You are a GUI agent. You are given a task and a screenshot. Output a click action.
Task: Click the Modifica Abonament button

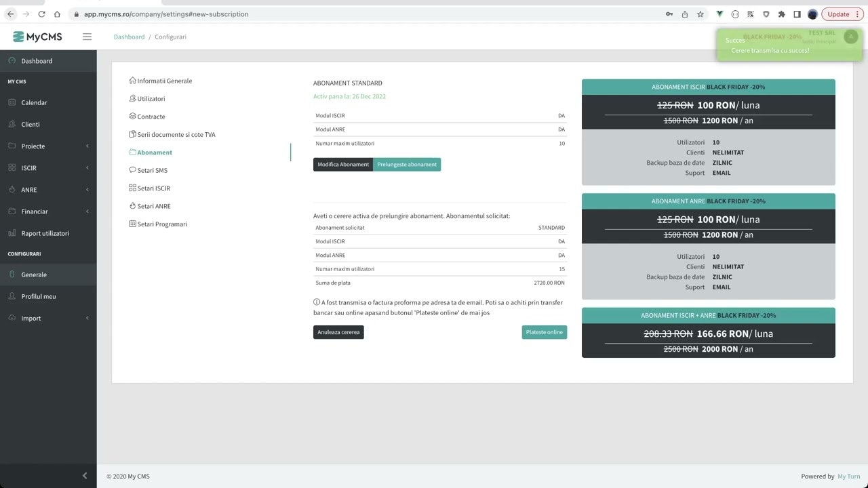(343, 165)
